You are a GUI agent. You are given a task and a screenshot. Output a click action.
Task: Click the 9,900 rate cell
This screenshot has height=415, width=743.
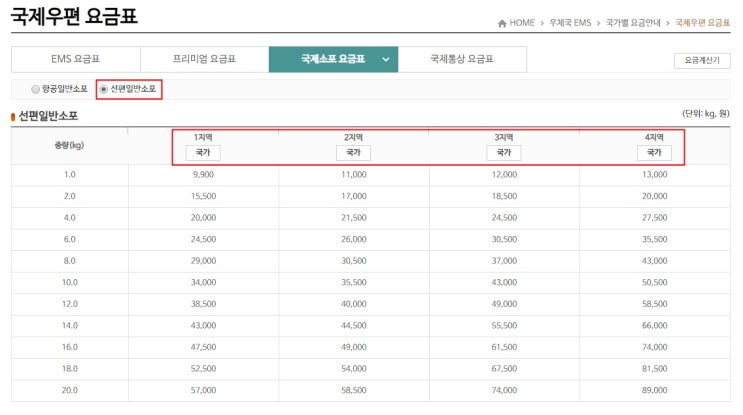(203, 175)
